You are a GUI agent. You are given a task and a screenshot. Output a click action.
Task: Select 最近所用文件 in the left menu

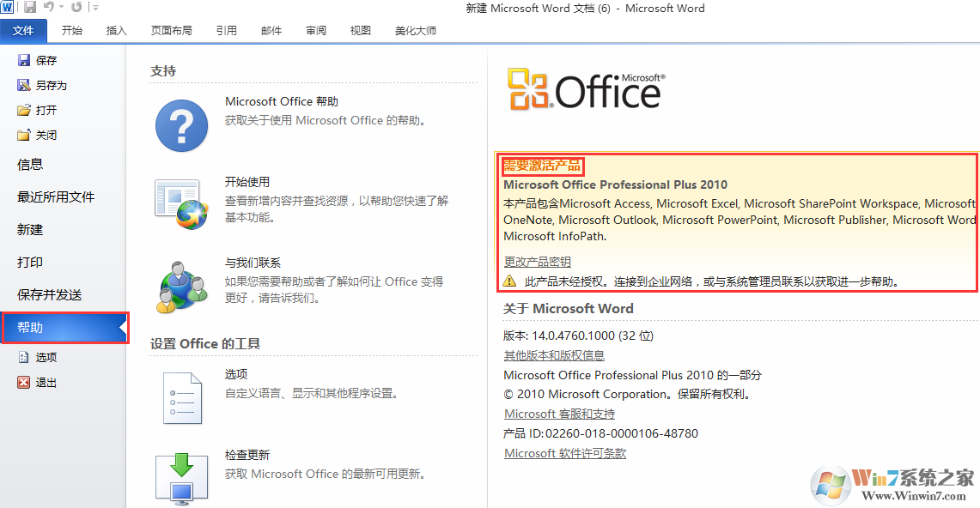coord(56,197)
